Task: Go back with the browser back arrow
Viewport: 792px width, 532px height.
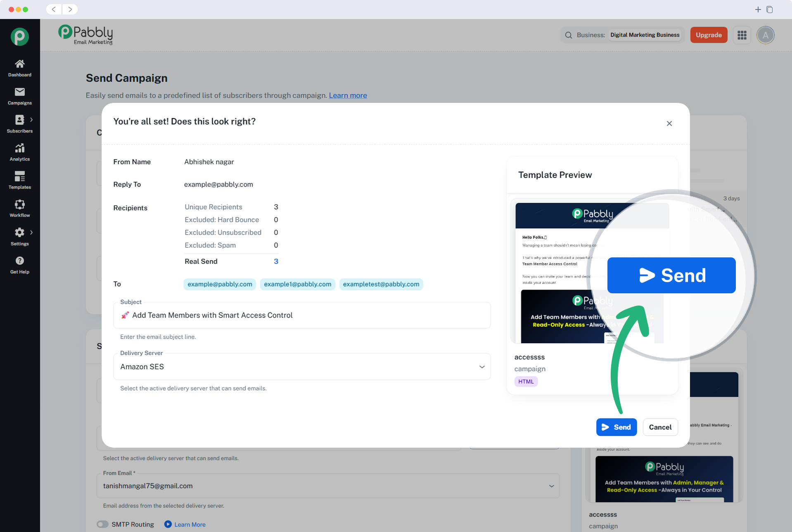Action: pos(54,9)
